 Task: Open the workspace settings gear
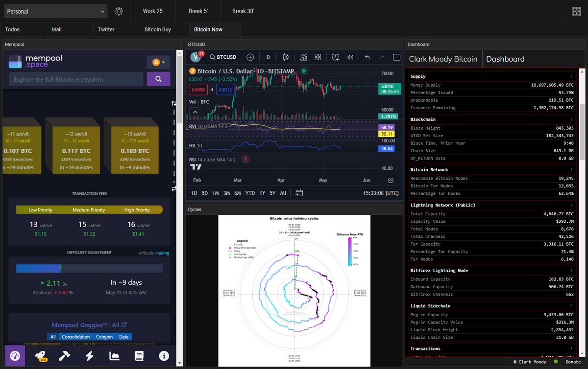(x=119, y=11)
